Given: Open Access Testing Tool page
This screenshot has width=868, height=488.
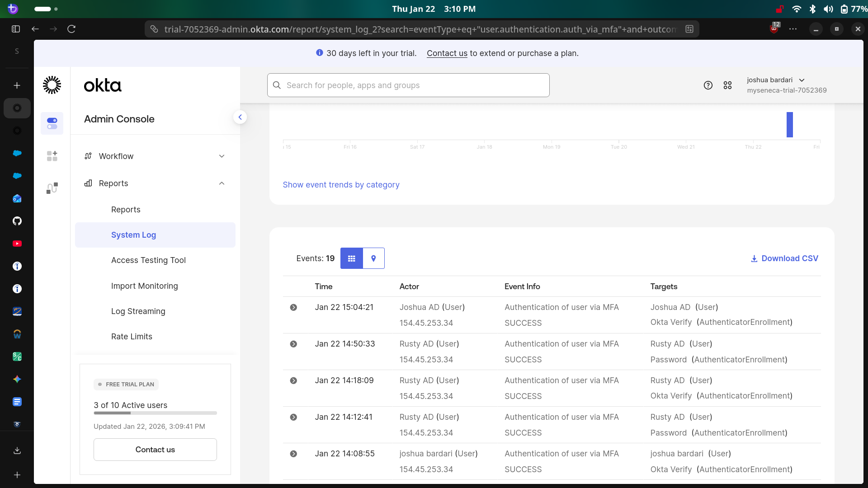Looking at the screenshot, I should coord(148,260).
